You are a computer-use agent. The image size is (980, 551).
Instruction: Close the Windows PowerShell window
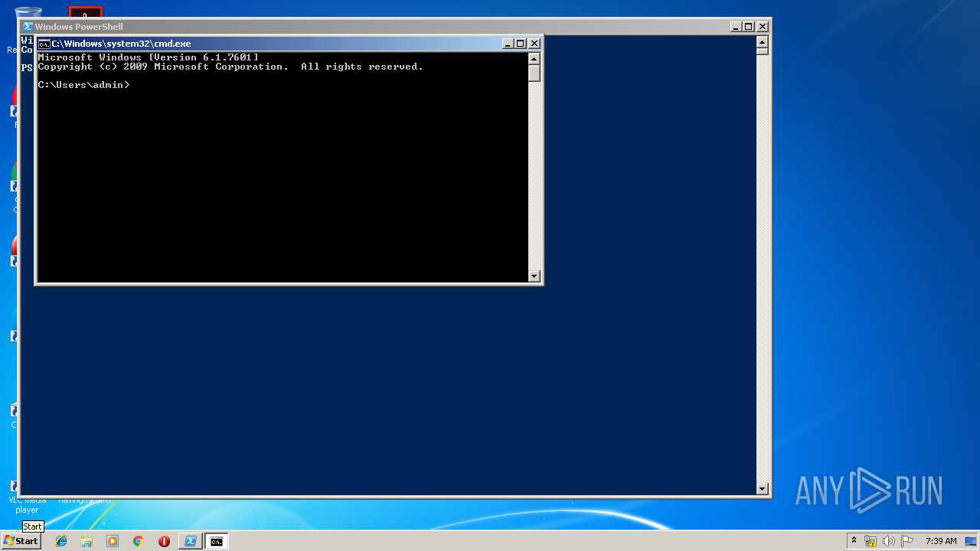(x=763, y=26)
